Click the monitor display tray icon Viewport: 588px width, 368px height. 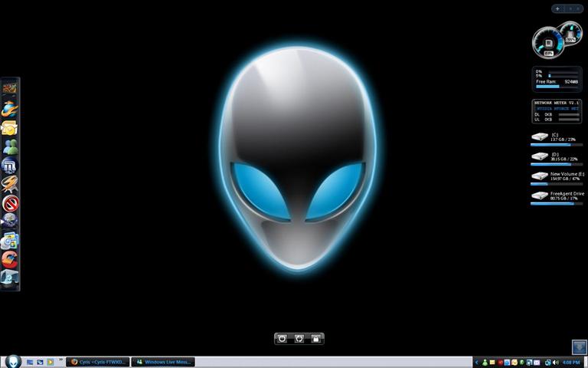point(529,363)
